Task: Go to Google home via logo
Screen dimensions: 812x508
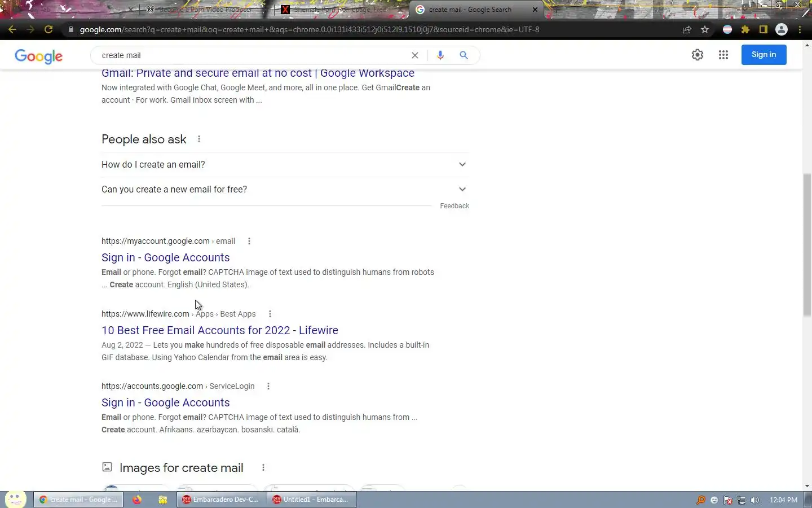Action: tap(38, 56)
